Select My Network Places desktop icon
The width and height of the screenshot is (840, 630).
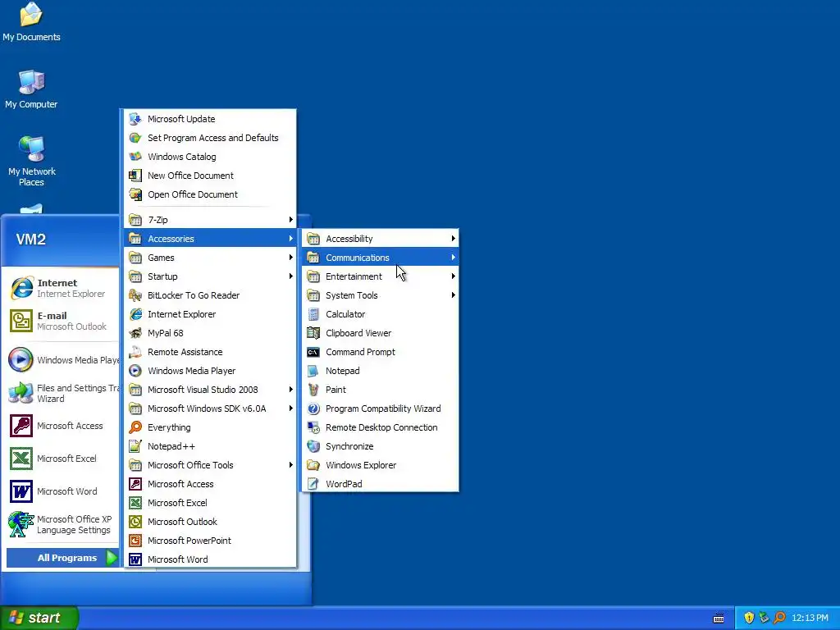click(32, 162)
